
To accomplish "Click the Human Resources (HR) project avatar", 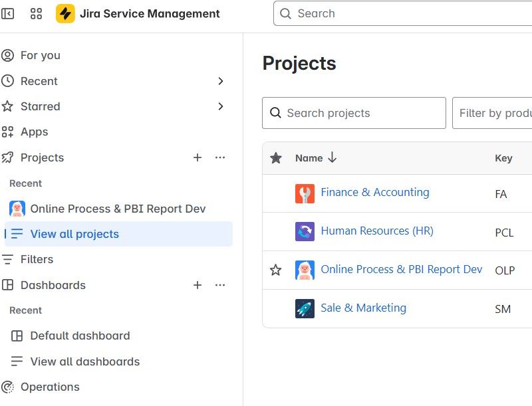I will pyautogui.click(x=305, y=231).
